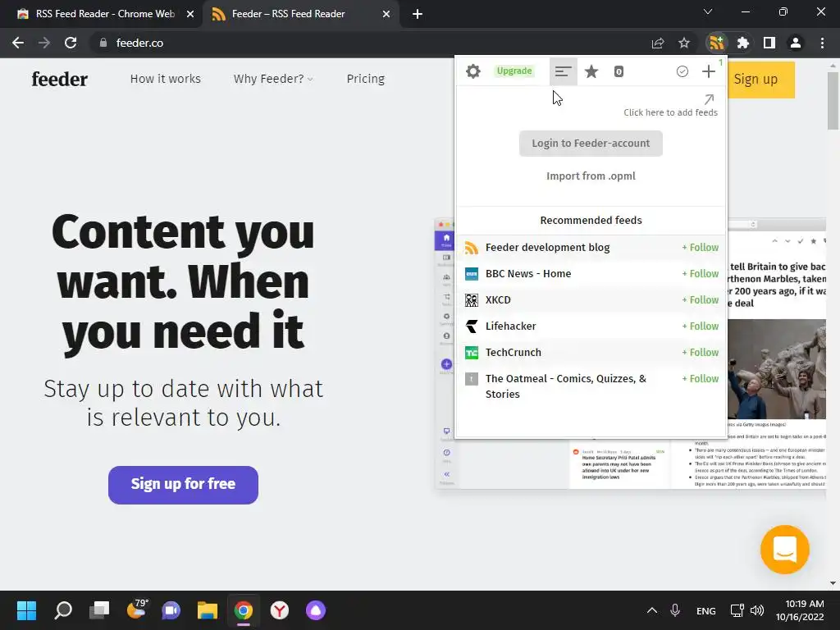
Task: Open Chrome extensions puzzle icon
Action: [x=743, y=43]
